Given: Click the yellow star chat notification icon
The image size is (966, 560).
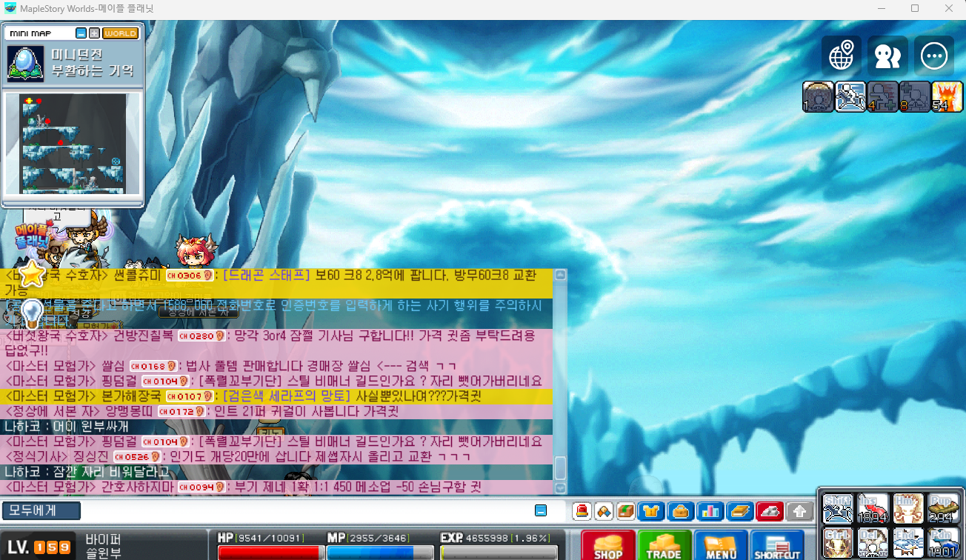Looking at the screenshot, I should 33,275.
